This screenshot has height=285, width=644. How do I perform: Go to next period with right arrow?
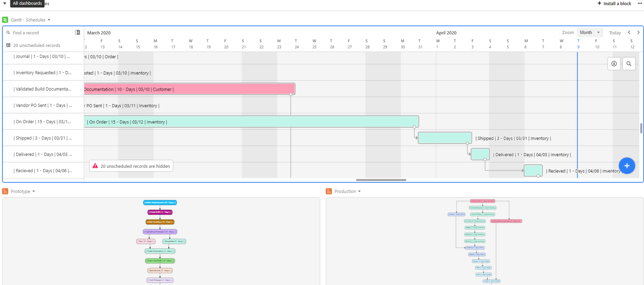coord(638,33)
